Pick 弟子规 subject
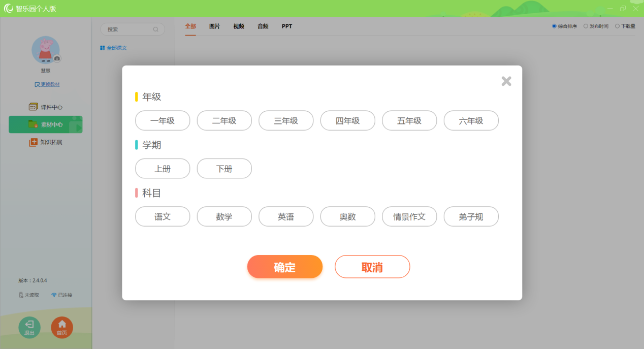Image resolution: width=644 pixels, height=349 pixels. [471, 216]
